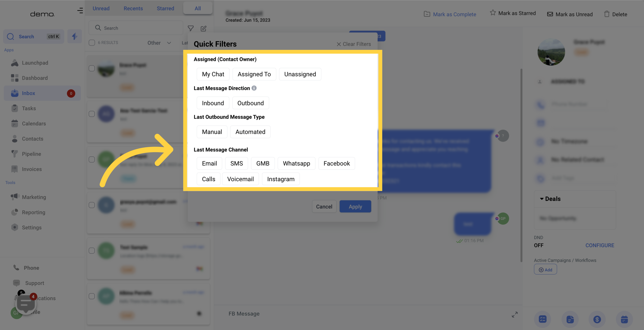The width and height of the screenshot is (644, 330).
Task: Select the Outbound message direction filter
Action: coord(250,103)
